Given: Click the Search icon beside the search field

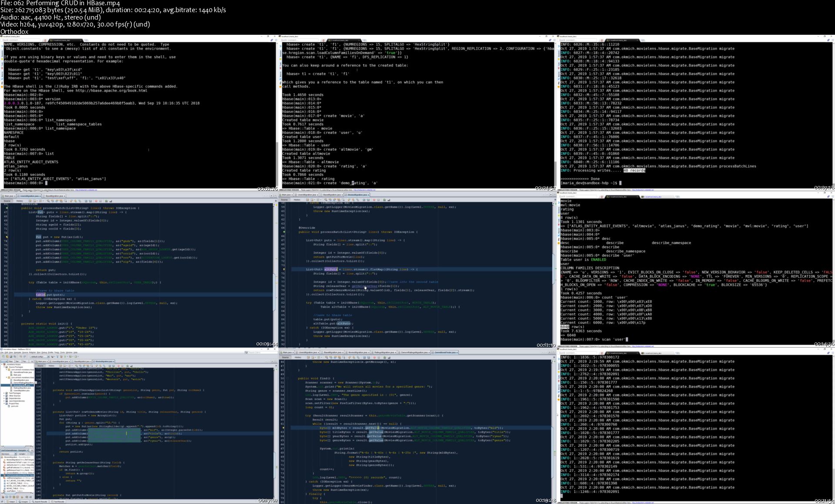Looking at the screenshot, I should (246, 352).
